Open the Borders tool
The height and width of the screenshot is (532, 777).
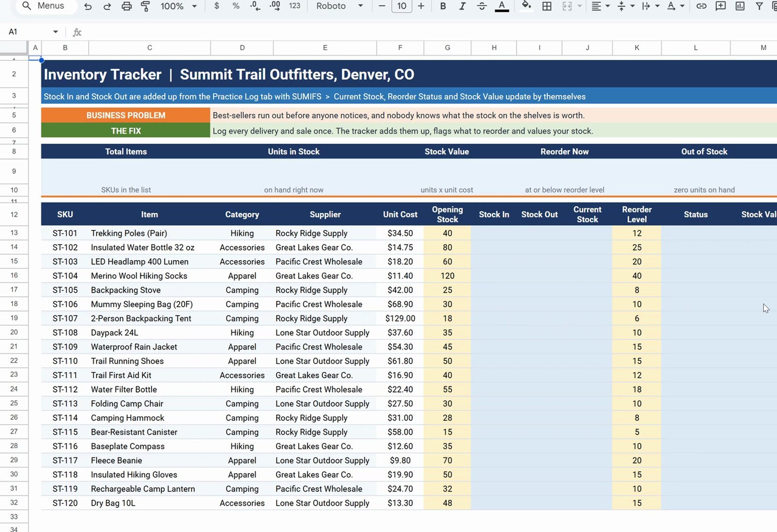[x=547, y=6]
